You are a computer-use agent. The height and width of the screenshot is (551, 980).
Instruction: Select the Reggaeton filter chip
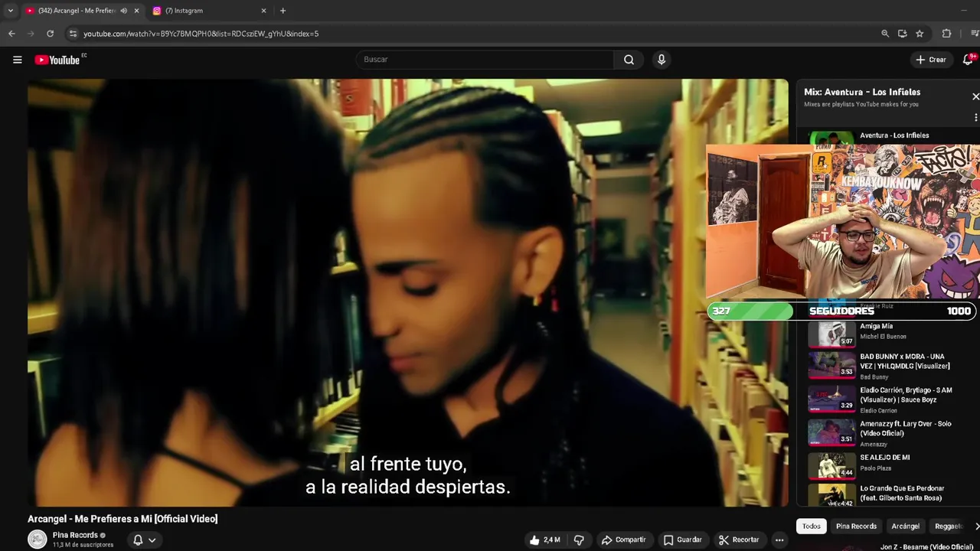pyautogui.click(x=949, y=526)
